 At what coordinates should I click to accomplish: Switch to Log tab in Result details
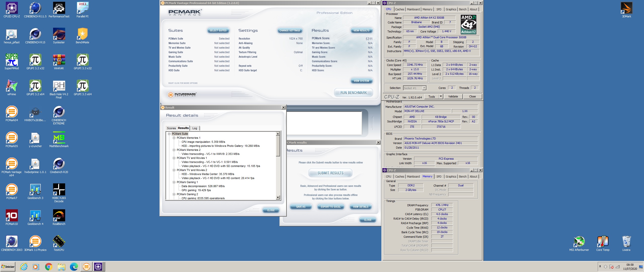195,128
